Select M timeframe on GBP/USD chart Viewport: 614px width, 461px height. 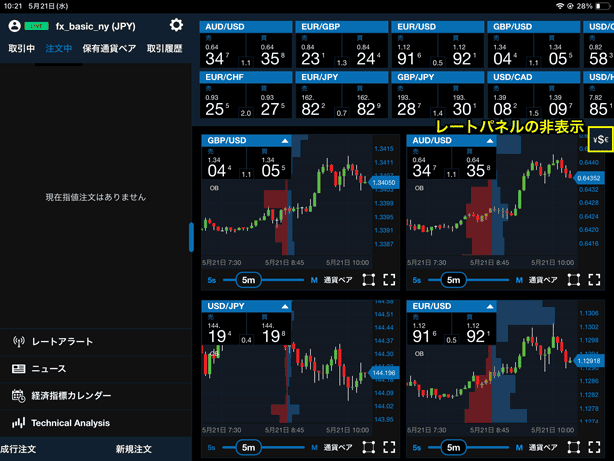pyautogui.click(x=314, y=280)
